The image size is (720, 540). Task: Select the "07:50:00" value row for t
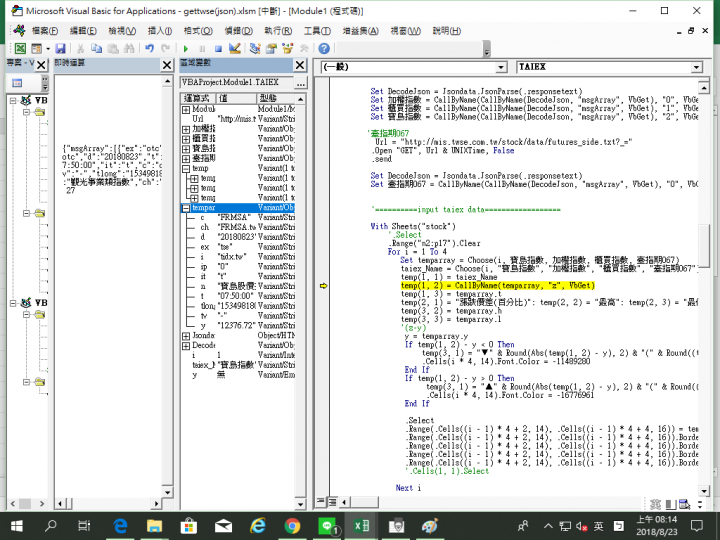238,297
